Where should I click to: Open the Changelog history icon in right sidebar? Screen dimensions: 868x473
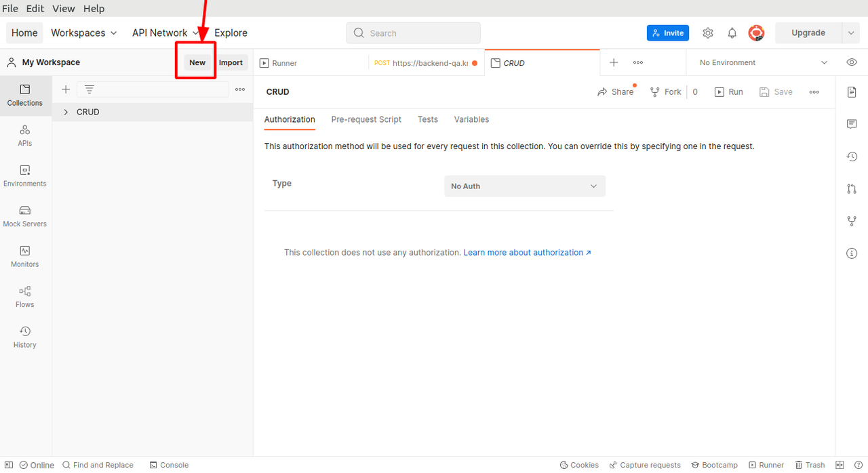(852, 157)
